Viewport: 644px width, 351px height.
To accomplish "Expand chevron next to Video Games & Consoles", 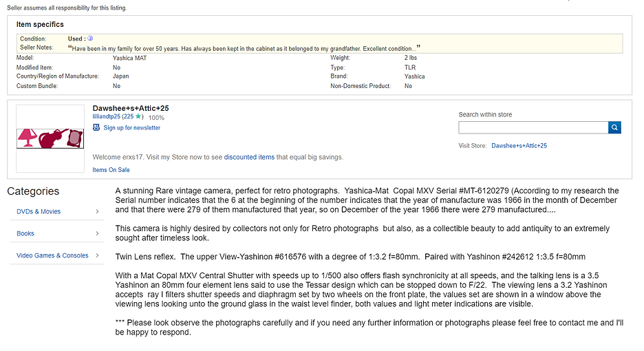I will pos(97,255).
